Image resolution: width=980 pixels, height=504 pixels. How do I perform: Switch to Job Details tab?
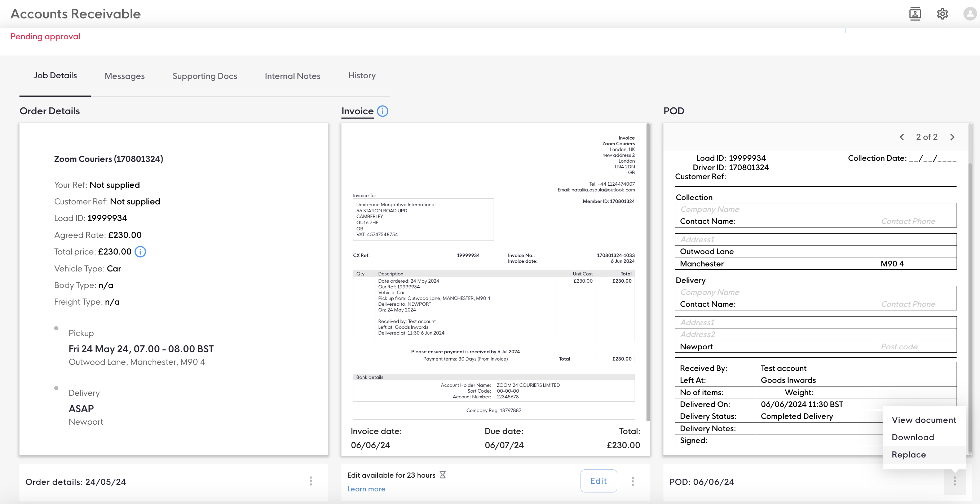tap(55, 75)
